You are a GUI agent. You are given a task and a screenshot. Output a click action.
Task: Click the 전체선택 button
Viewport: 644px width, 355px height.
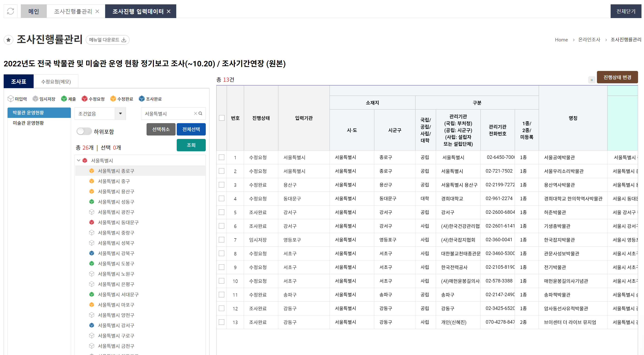191,129
